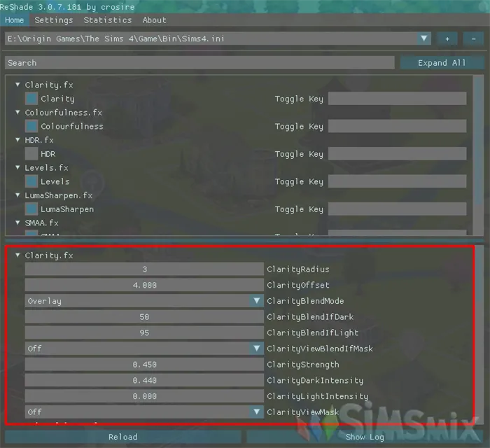Adjust the ClarityDarkIntensity slider

coord(144,381)
